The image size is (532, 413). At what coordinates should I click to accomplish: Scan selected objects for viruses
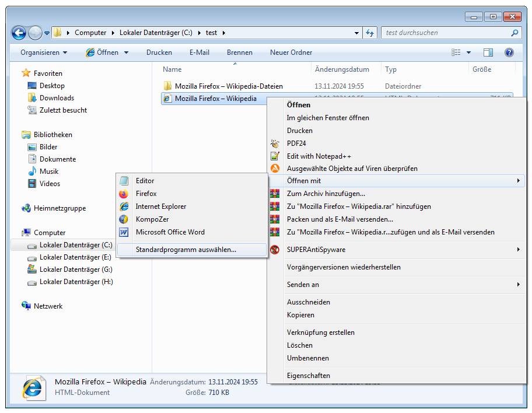click(x=352, y=169)
